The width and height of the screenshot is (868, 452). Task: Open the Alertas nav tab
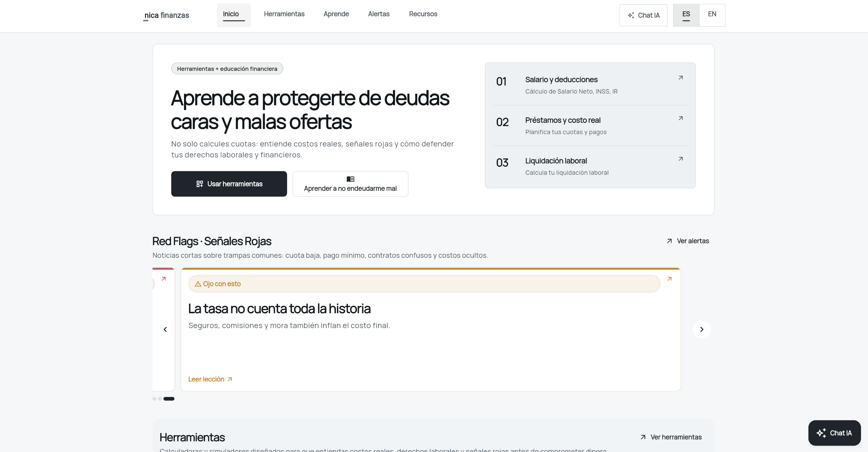tap(378, 14)
